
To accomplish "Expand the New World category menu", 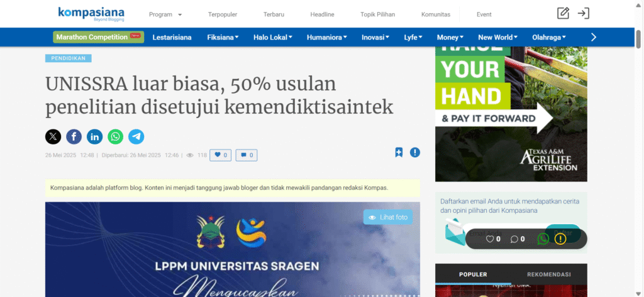I will (x=497, y=37).
